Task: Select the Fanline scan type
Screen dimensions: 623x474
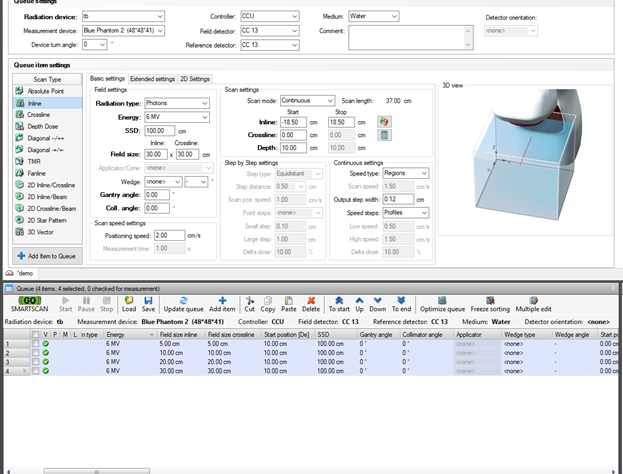Action: (x=47, y=173)
